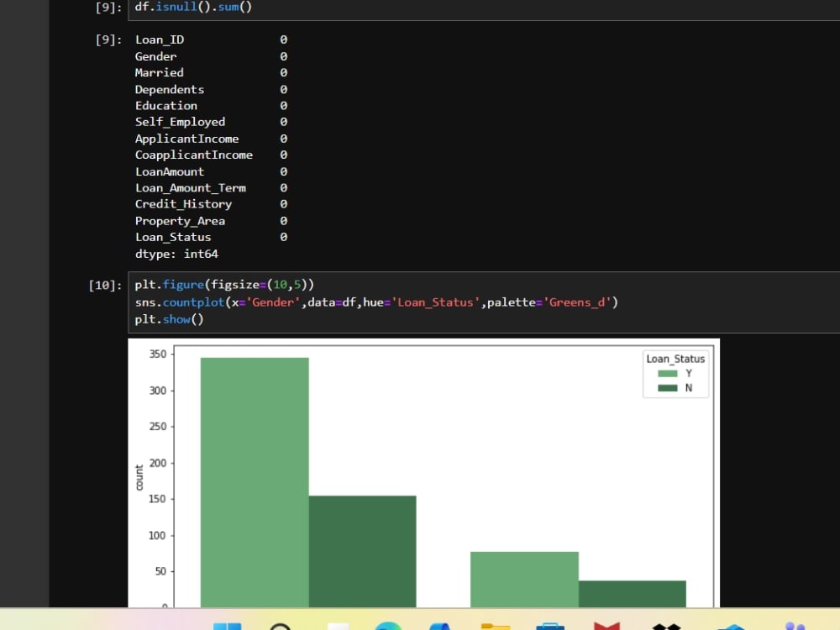Click the dark green N swatch in legend
Viewport: 840px width, 630px height.
tap(668, 388)
